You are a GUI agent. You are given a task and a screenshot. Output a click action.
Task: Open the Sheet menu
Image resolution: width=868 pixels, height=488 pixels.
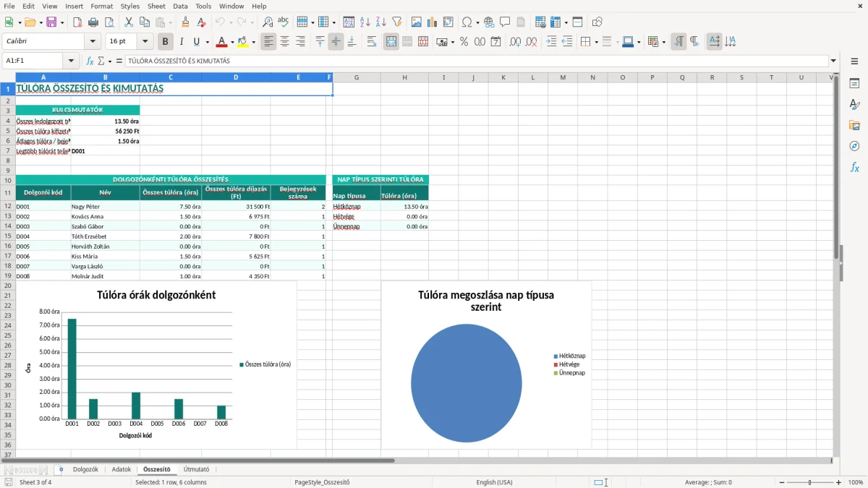click(x=156, y=6)
